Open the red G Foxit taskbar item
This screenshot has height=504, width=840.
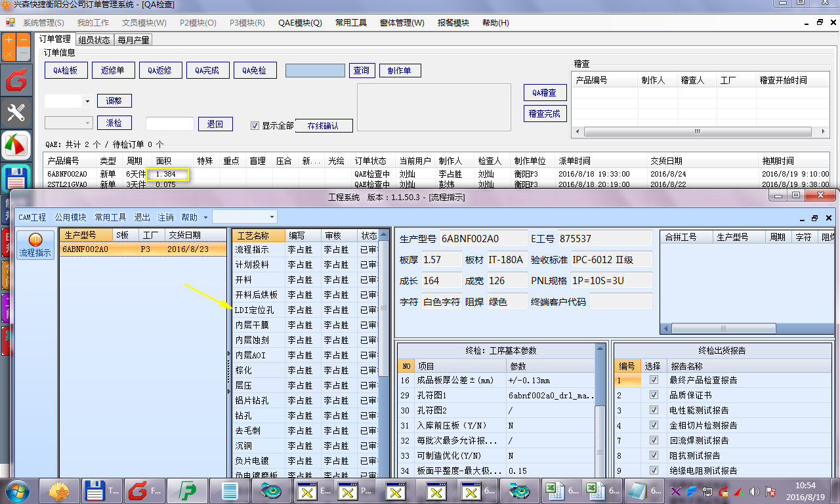(x=144, y=490)
